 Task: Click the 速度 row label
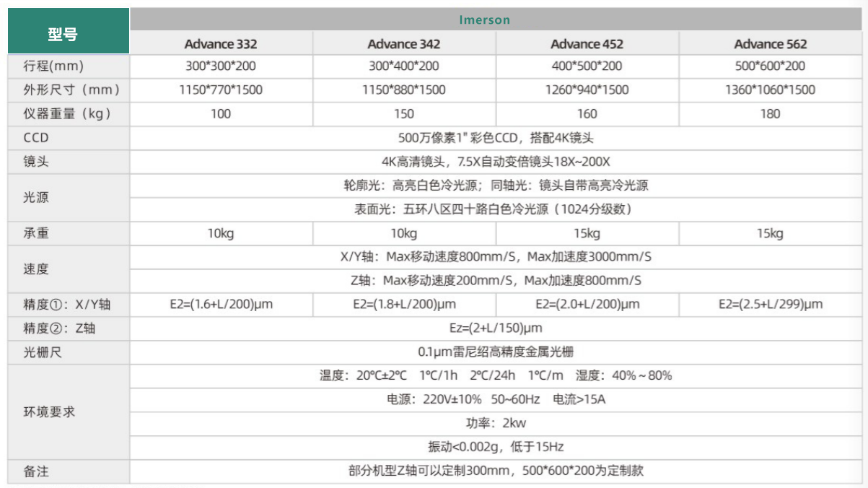[x=36, y=269]
